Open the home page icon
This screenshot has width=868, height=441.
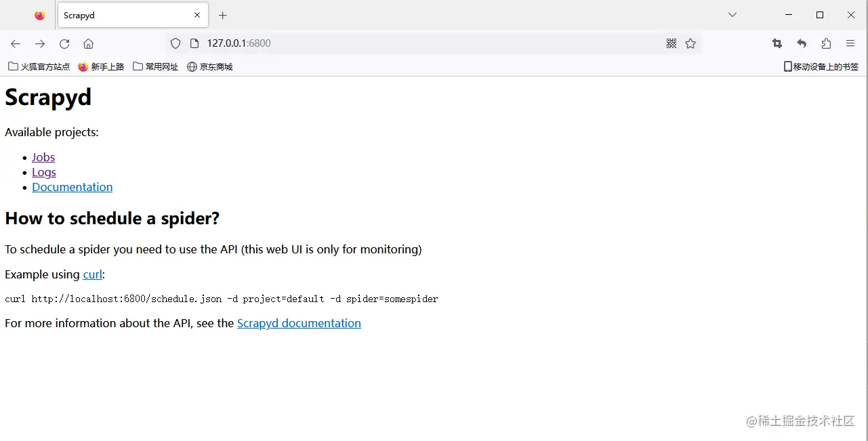tap(88, 43)
